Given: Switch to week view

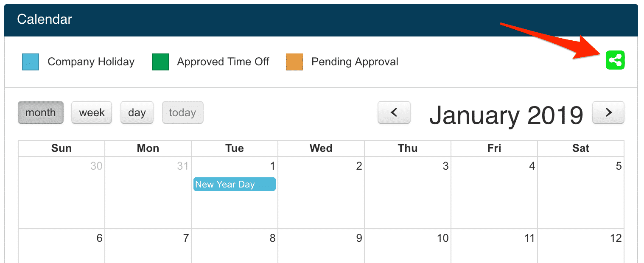Looking at the screenshot, I should click(92, 112).
